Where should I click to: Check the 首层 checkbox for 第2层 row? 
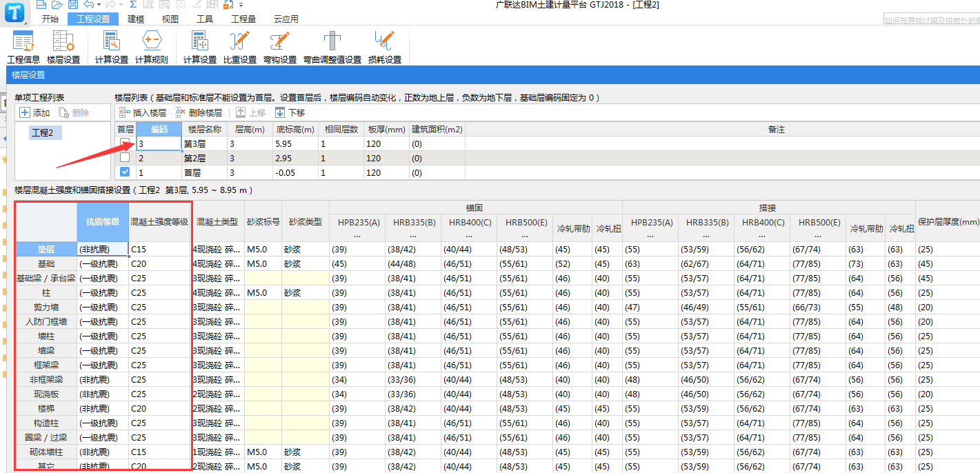click(125, 158)
